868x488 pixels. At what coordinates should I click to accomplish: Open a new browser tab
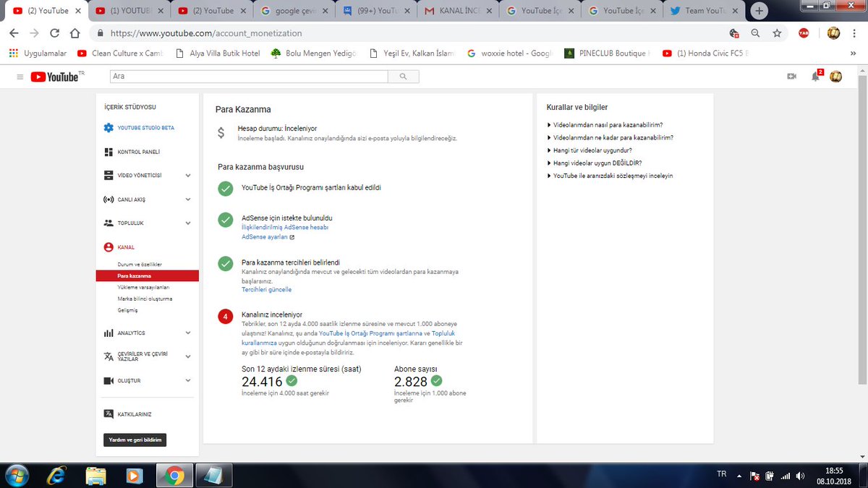759,11
